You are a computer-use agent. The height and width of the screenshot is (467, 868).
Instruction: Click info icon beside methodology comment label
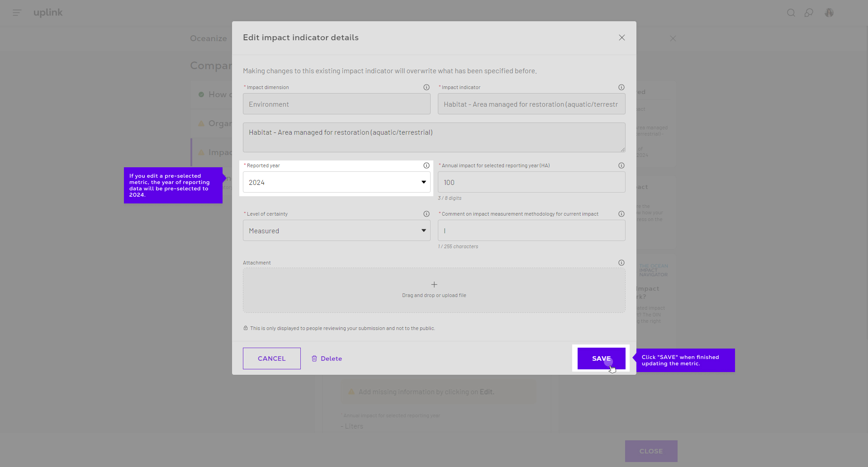(621, 214)
